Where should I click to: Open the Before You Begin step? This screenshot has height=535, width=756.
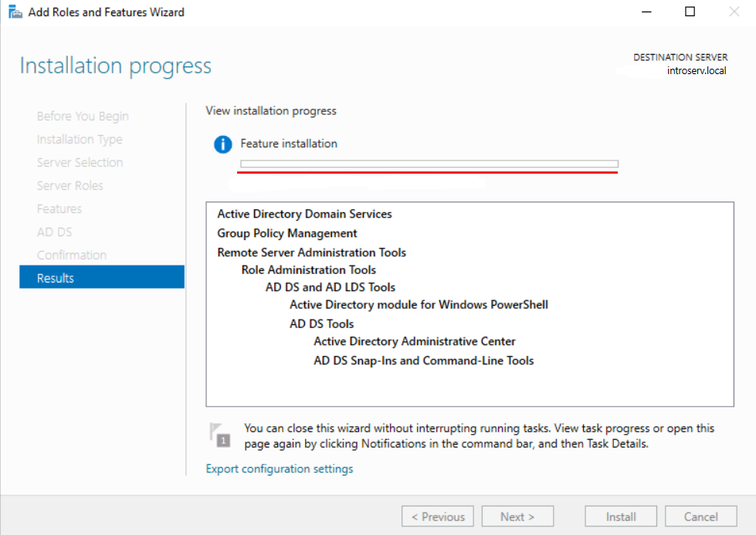point(83,116)
